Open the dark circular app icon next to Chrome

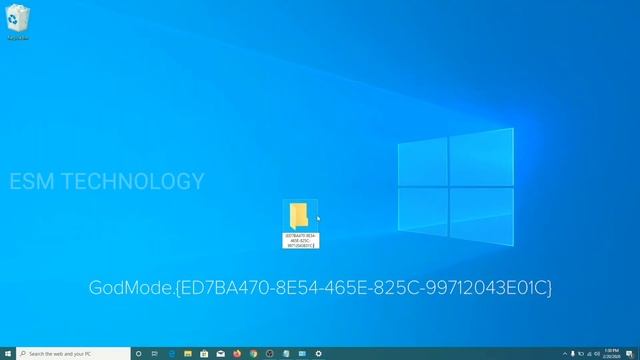269,353
